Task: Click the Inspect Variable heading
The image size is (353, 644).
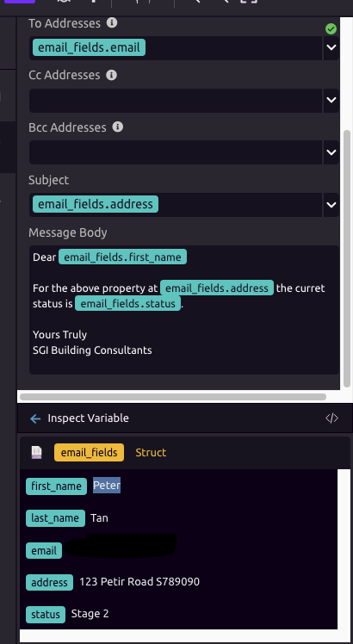Action: [x=89, y=418]
